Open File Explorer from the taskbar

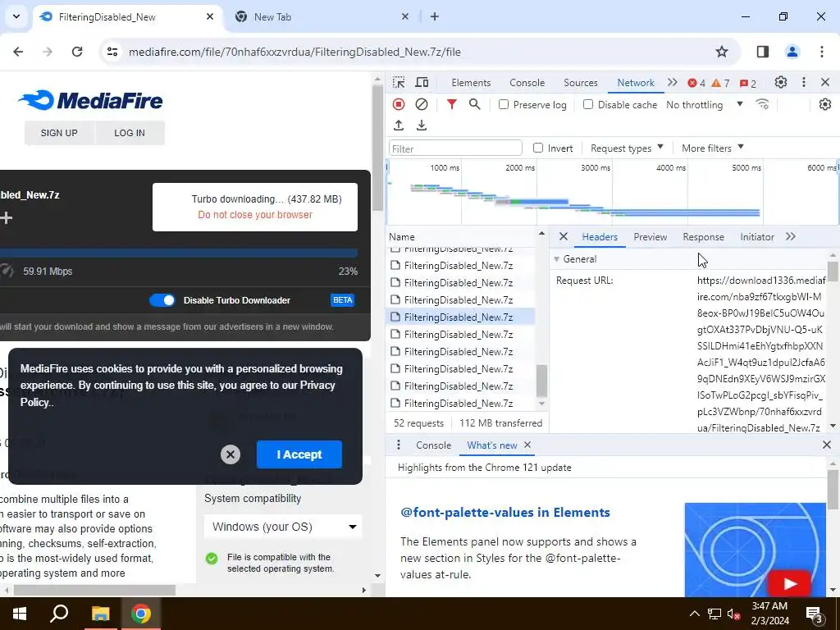[100, 614]
